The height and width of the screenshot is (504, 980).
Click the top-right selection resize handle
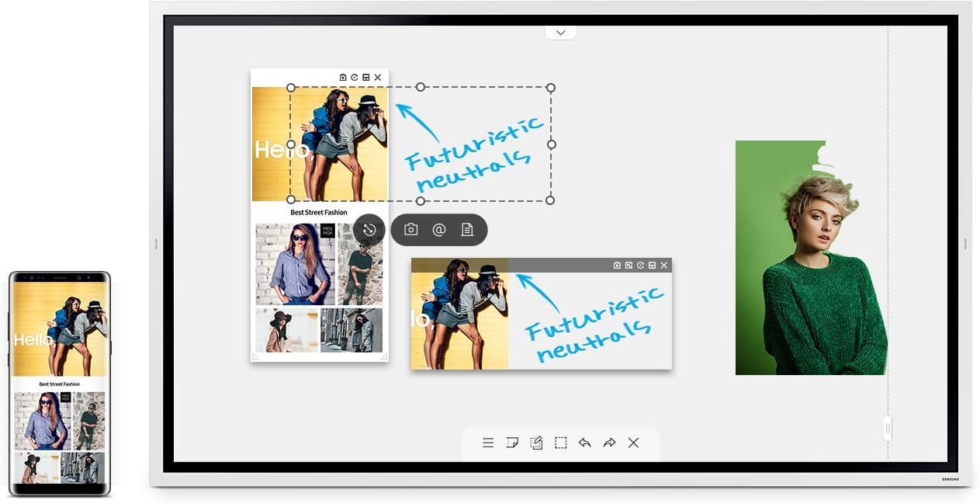tap(551, 88)
